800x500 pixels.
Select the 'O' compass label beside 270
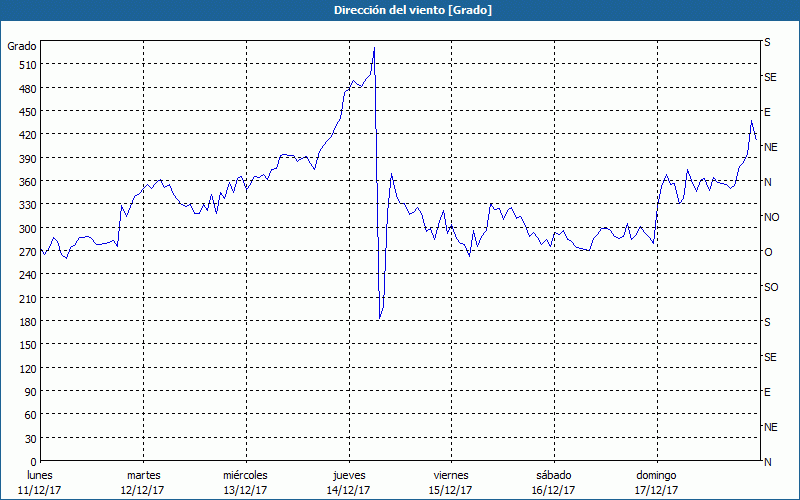click(768, 252)
